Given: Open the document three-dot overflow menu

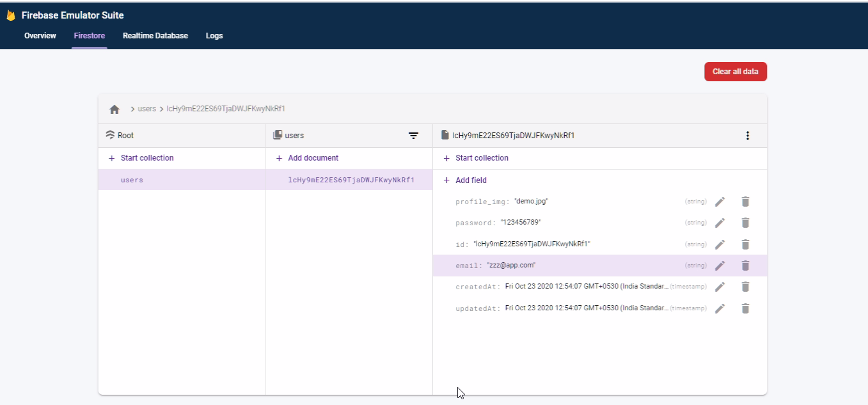Looking at the screenshot, I should tap(748, 136).
